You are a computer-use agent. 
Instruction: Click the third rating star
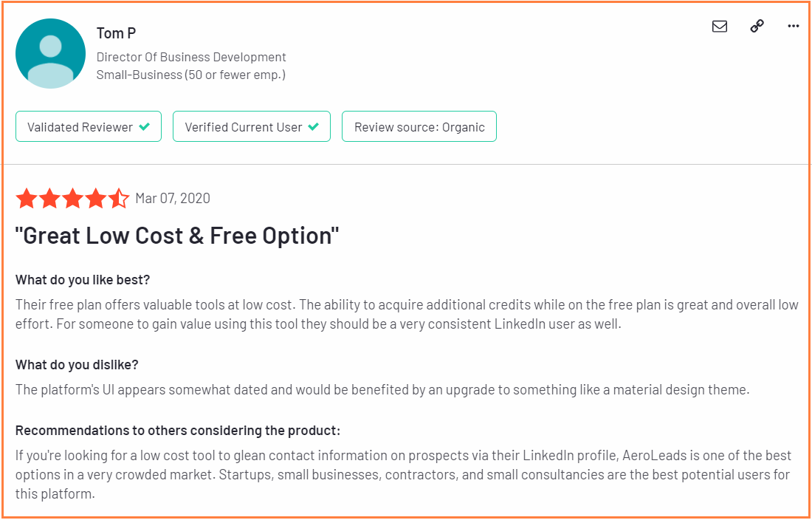click(x=72, y=199)
